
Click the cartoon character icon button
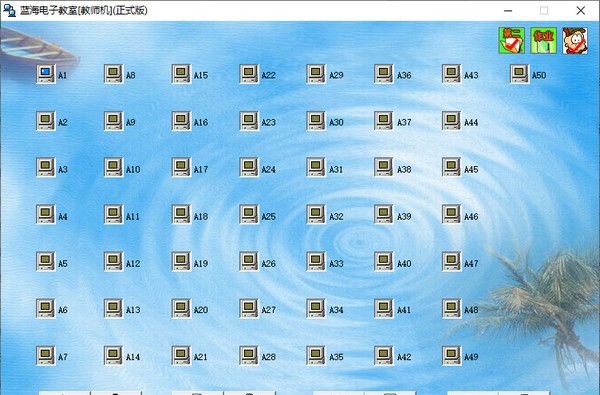pyautogui.click(x=575, y=41)
